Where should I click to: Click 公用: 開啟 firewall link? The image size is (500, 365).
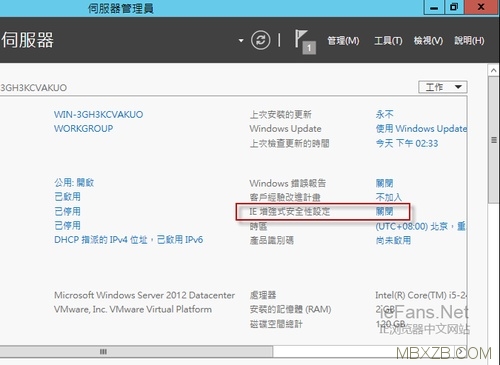coord(74,182)
